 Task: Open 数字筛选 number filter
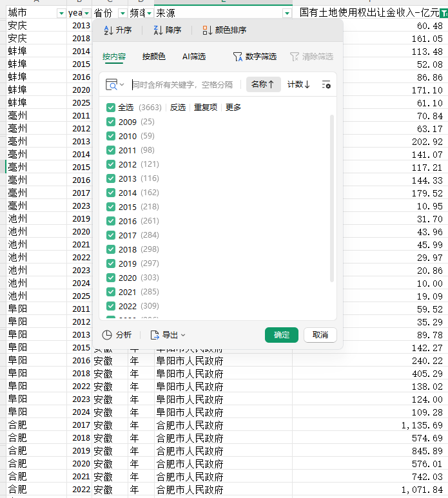(x=255, y=57)
